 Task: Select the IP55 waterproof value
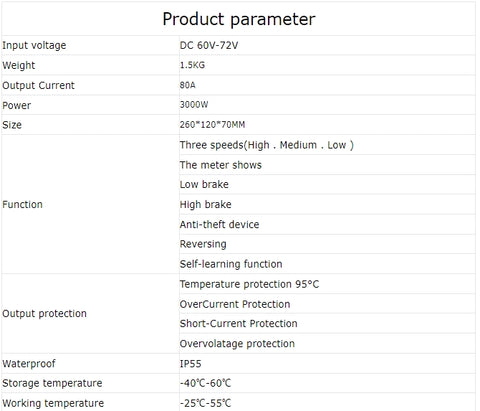click(190, 364)
